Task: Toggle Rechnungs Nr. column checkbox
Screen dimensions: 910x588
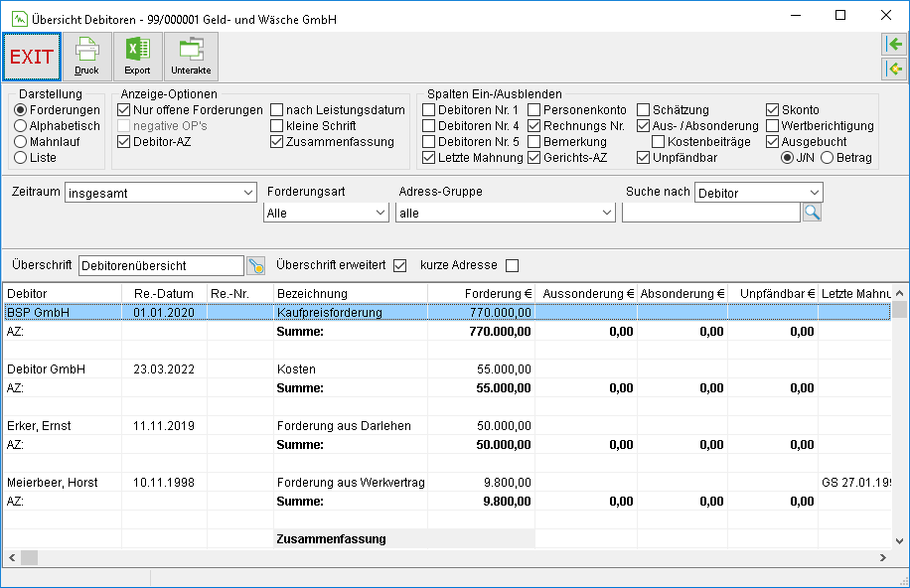Action: (534, 125)
